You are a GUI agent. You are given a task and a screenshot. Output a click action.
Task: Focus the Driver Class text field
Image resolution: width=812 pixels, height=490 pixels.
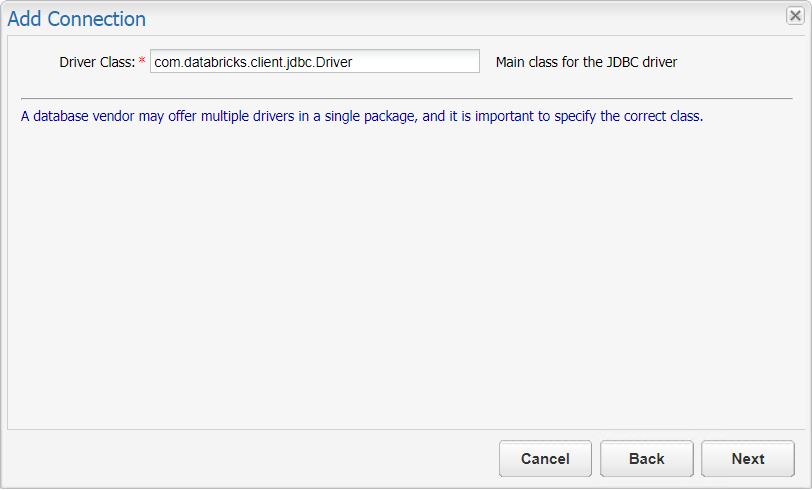coord(314,62)
